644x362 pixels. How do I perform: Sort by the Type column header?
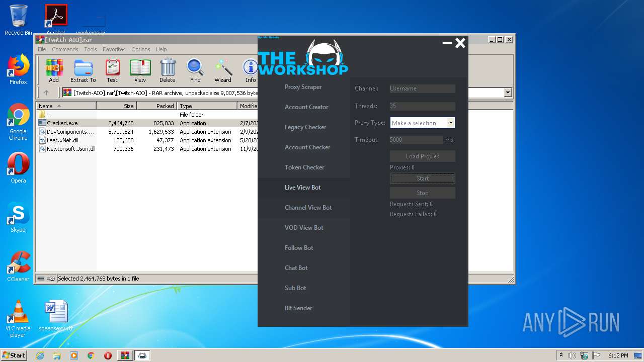[207, 106]
